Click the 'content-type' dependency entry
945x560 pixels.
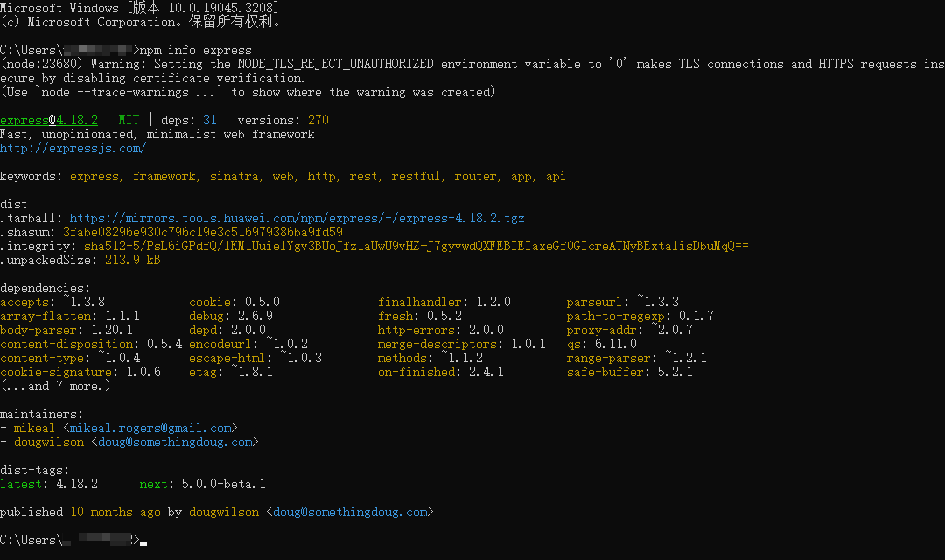70,358
